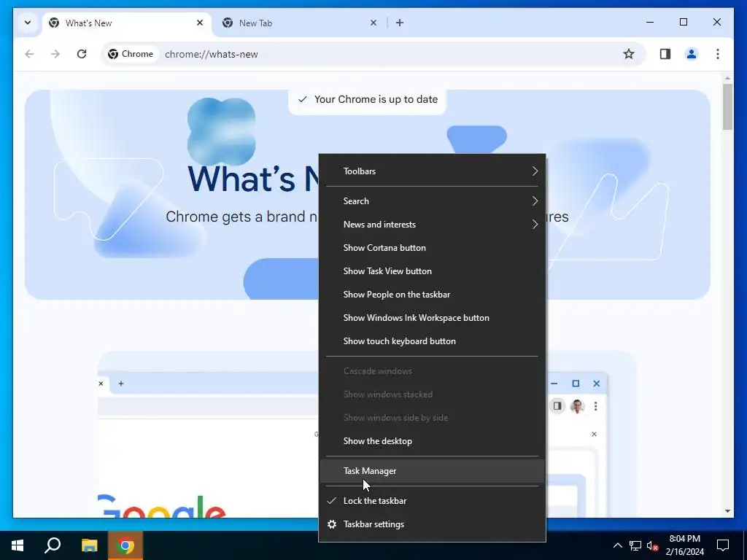The height and width of the screenshot is (560, 747).
Task: Open File Explorer from taskbar
Action: 89,545
